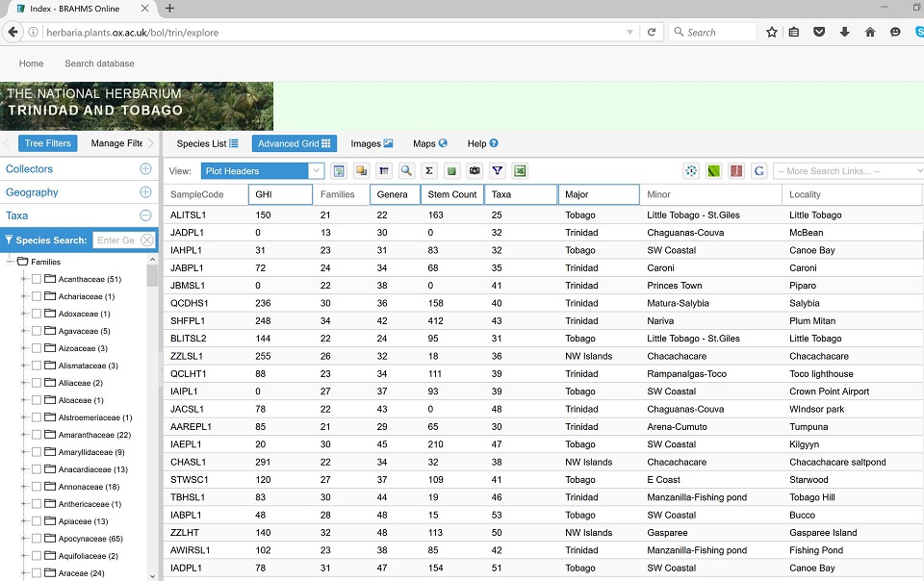
Task: Click the camera images toolbar icon
Action: pos(475,170)
